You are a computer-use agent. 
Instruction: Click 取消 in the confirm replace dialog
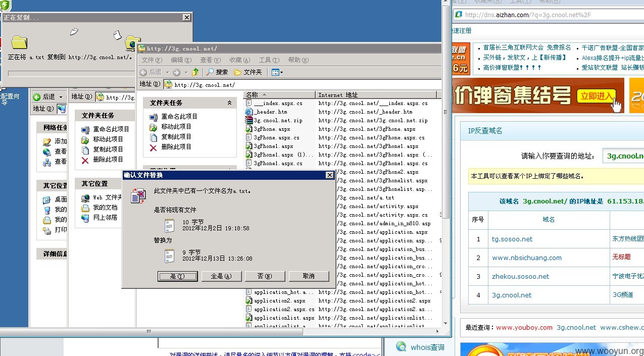[309, 276]
